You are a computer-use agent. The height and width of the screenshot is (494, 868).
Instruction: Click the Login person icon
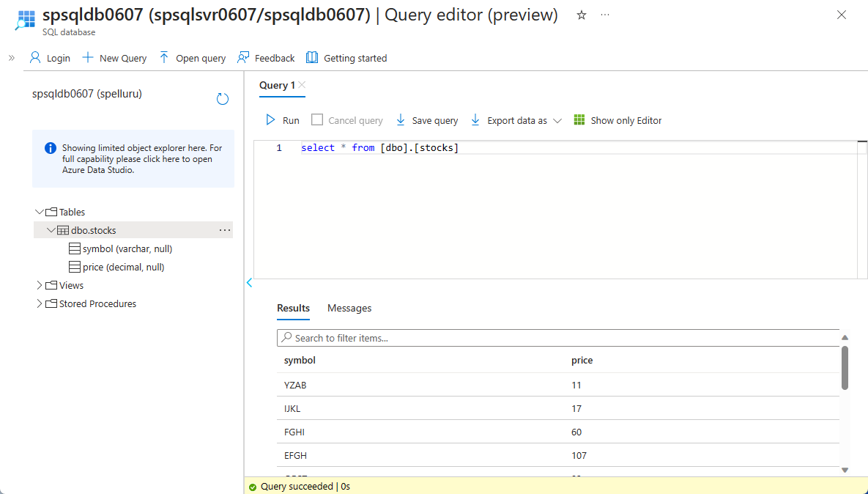click(x=35, y=57)
